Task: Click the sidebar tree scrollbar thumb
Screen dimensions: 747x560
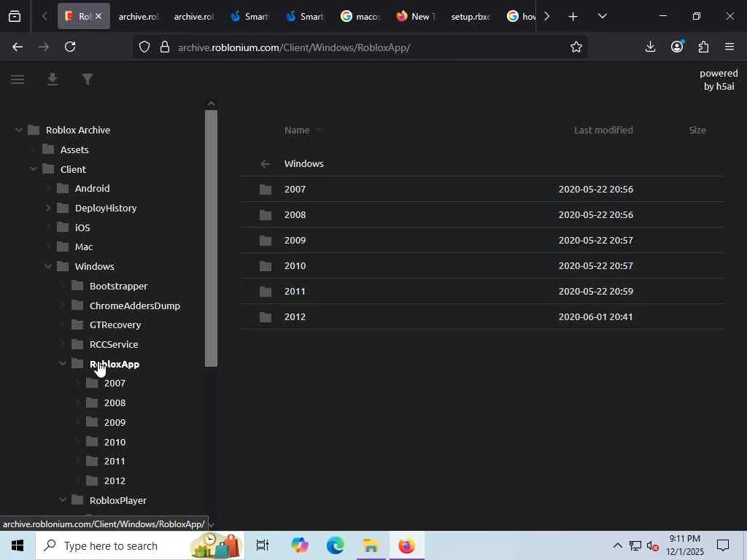Action: point(211,238)
